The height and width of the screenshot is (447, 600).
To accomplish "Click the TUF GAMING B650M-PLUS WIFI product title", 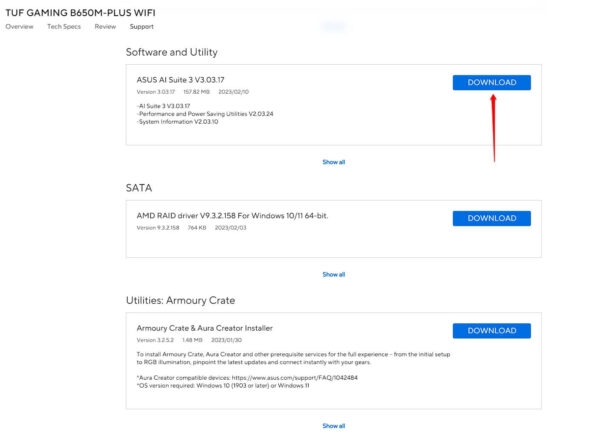I will click(82, 11).
